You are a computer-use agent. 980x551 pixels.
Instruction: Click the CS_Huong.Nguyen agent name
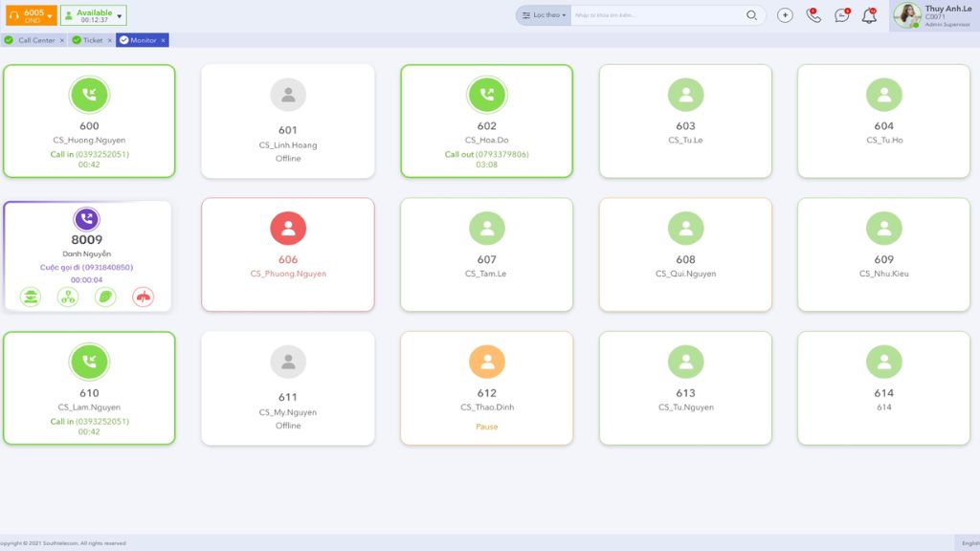click(89, 140)
